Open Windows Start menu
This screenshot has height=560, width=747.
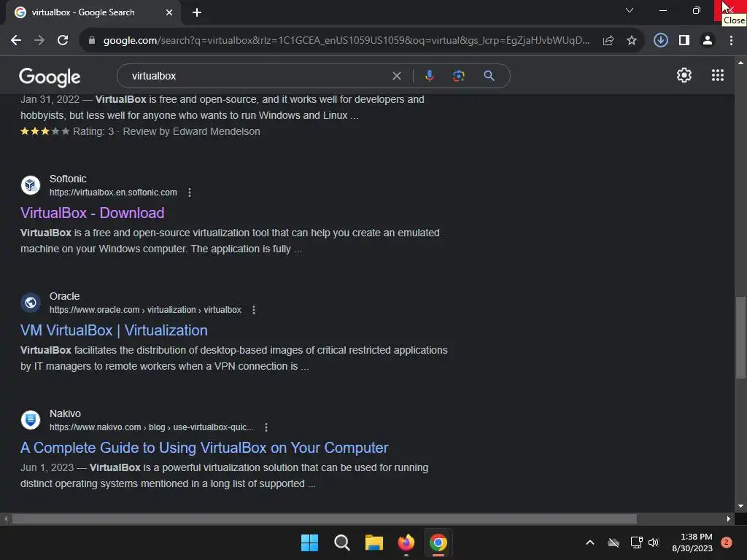coord(309,542)
